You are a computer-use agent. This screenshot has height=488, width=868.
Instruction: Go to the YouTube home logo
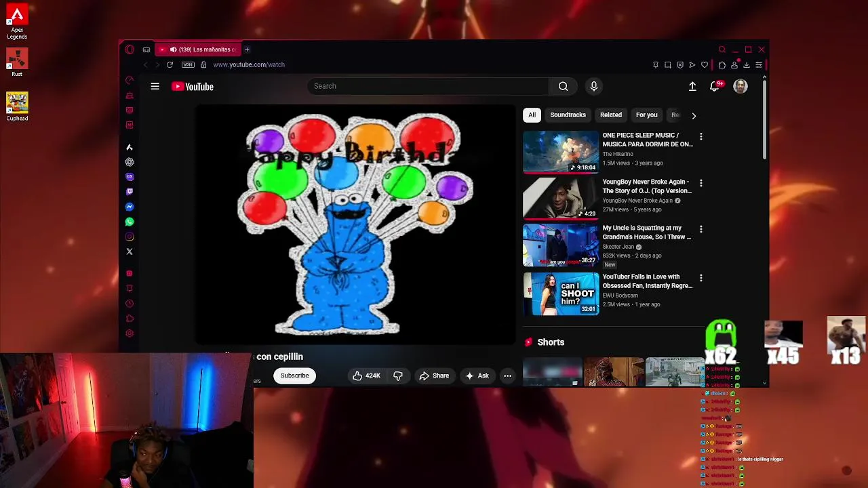tap(193, 86)
